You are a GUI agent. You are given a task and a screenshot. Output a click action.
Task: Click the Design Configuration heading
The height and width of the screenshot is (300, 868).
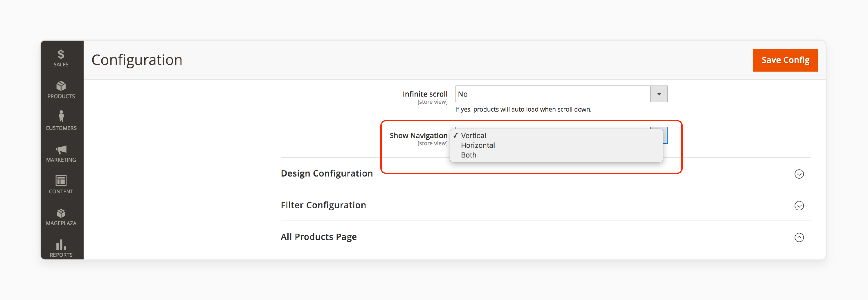click(x=327, y=174)
